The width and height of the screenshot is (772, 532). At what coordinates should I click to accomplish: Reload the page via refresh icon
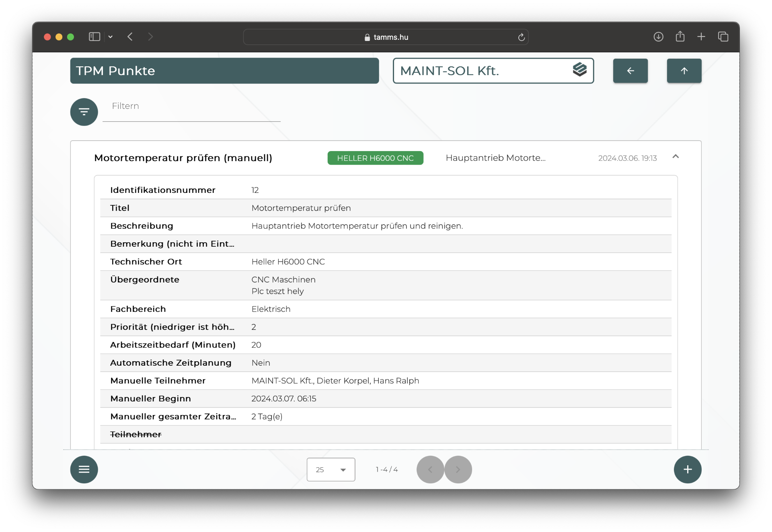[521, 37]
